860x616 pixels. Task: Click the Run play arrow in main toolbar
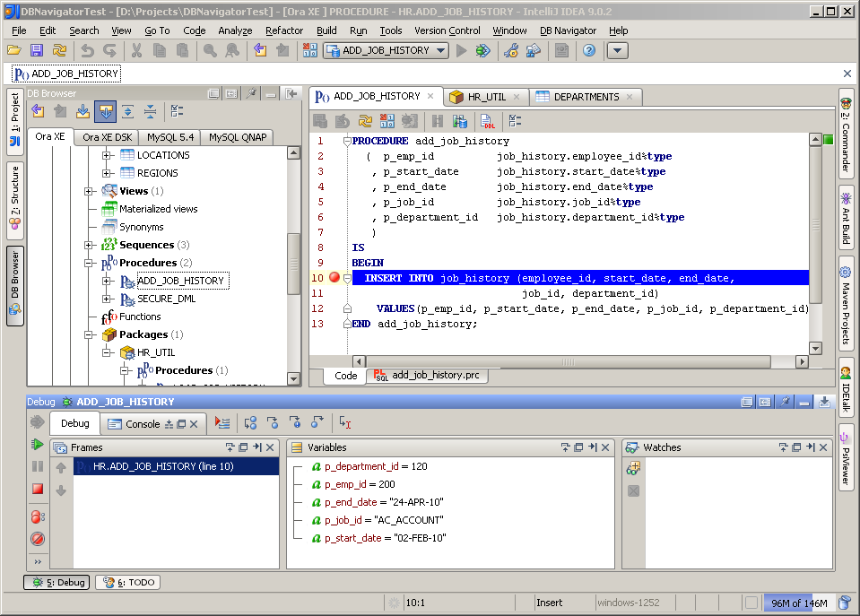[x=462, y=50]
